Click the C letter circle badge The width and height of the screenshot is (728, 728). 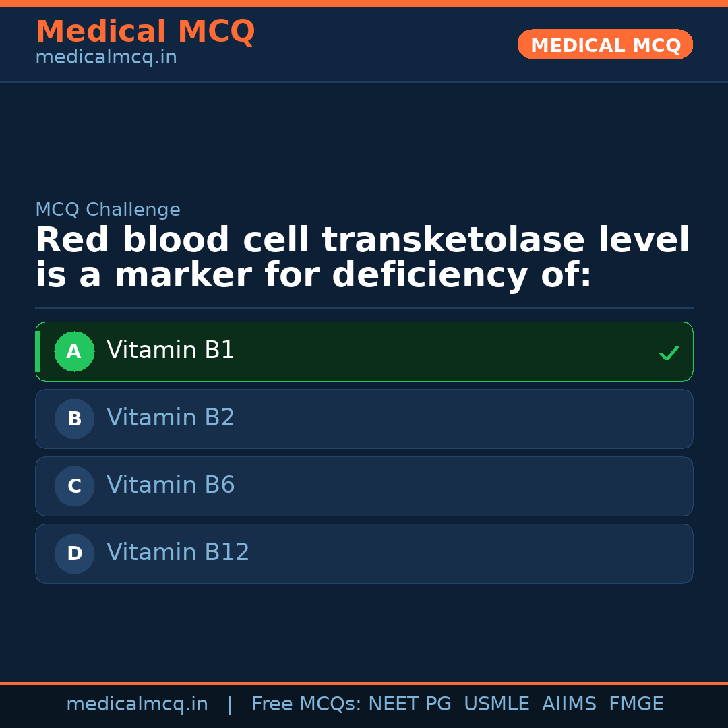[74, 486]
